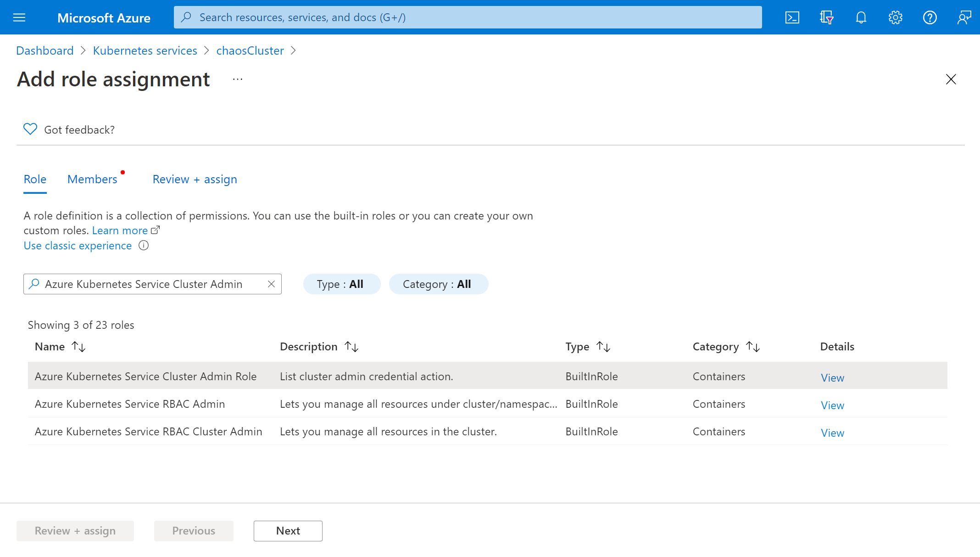
Task: Click the Next button
Action: (x=288, y=531)
